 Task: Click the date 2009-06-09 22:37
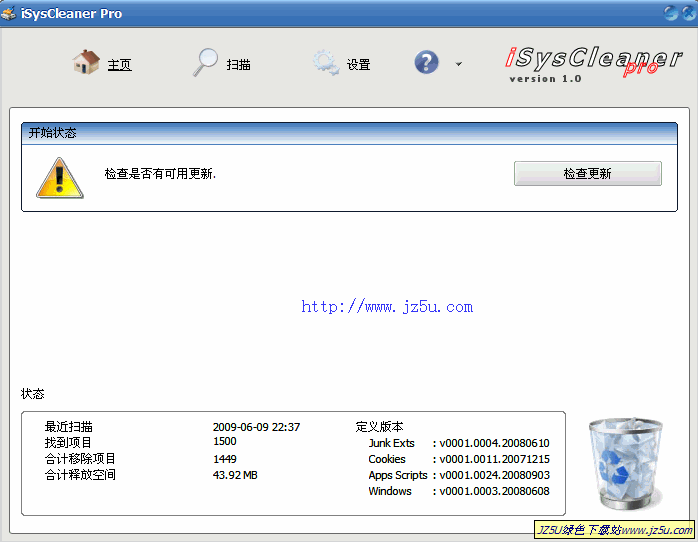pos(256,427)
